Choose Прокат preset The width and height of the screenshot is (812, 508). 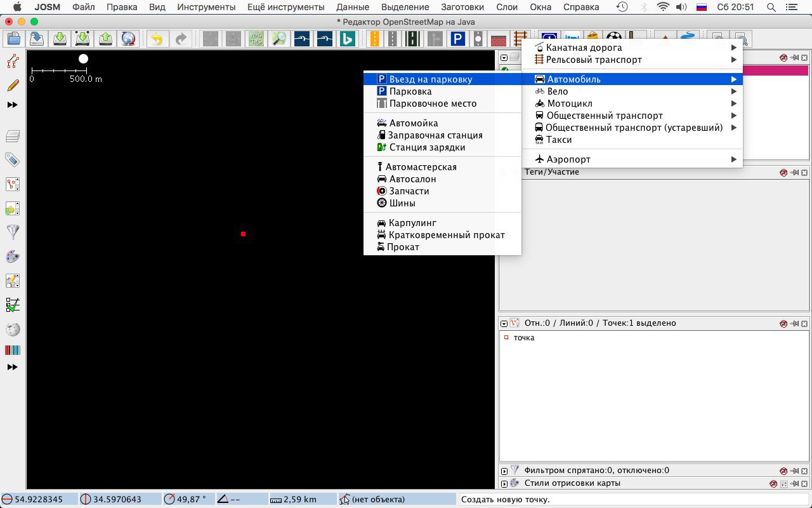click(442, 247)
